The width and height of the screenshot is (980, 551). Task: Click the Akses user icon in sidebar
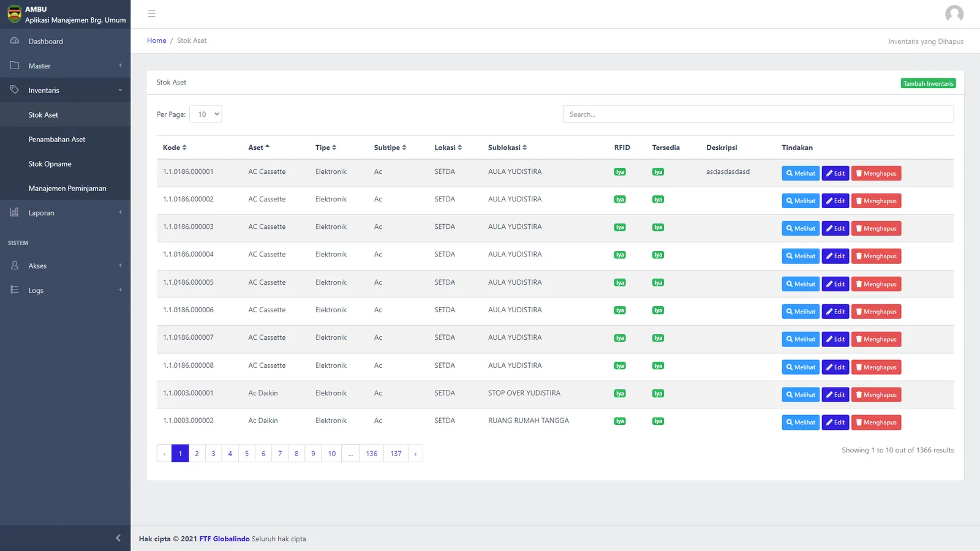[15, 266]
